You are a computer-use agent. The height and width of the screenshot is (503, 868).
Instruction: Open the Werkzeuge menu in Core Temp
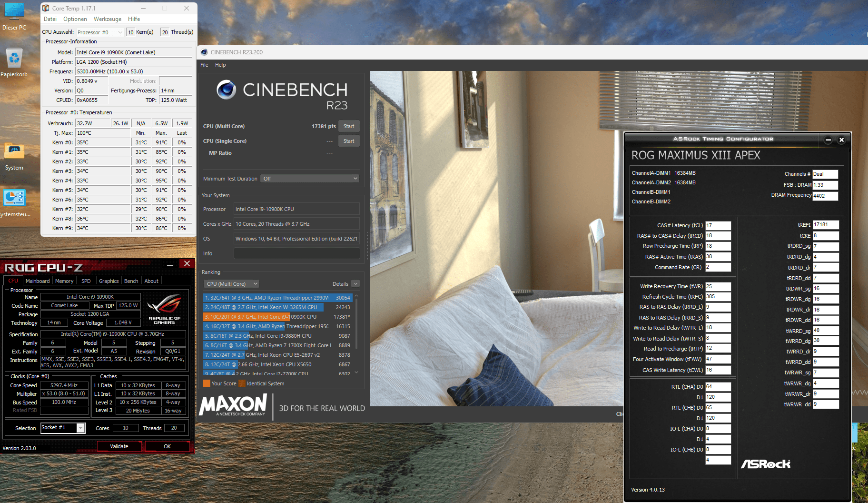click(108, 19)
